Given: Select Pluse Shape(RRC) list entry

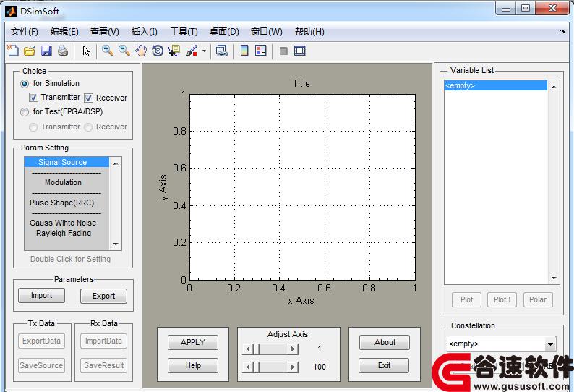Looking at the screenshot, I should (67, 203).
